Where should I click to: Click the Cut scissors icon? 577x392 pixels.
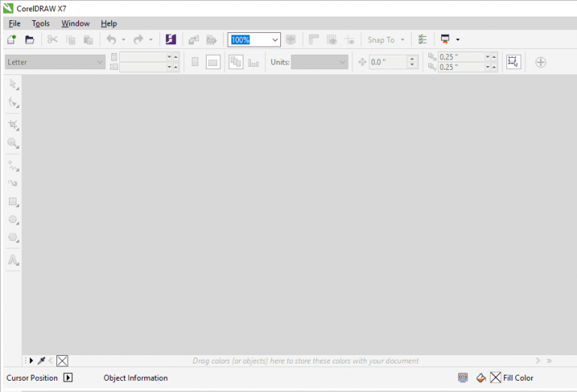tap(53, 39)
